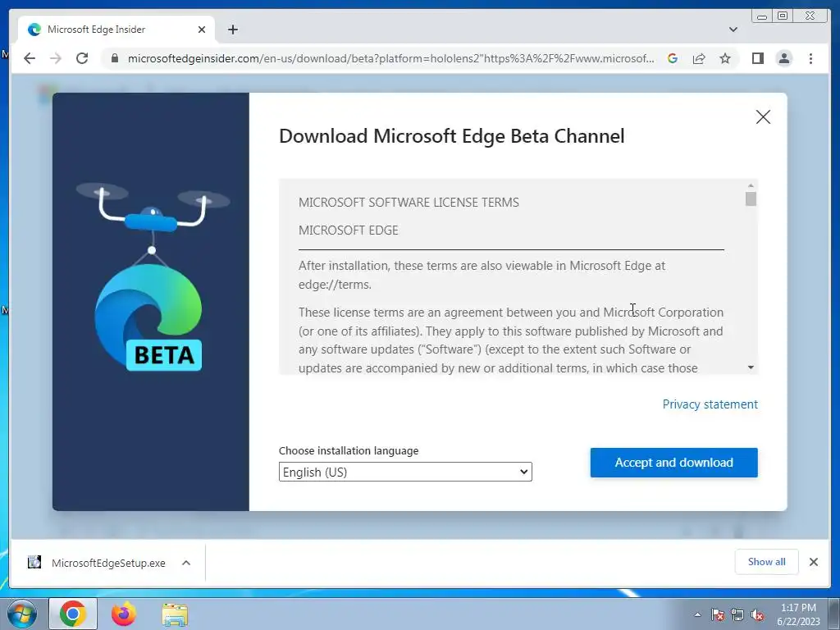Show hidden system tray icons
The image size is (840, 630).
[x=697, y=614]
